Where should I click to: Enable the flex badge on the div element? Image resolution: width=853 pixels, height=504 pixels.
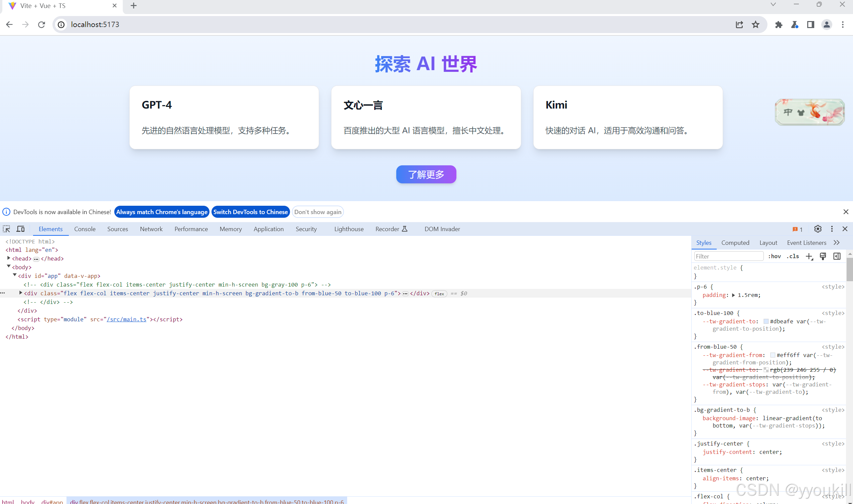[439, 294]
